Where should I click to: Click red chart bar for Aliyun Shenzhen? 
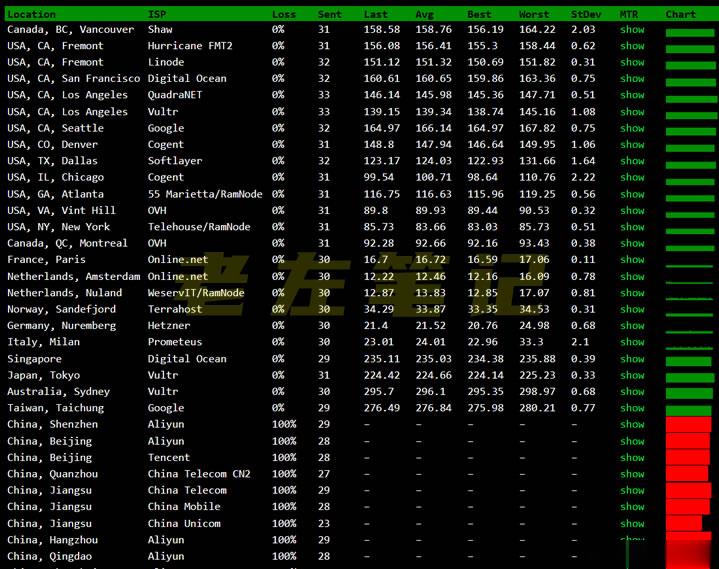click(688, 425)
